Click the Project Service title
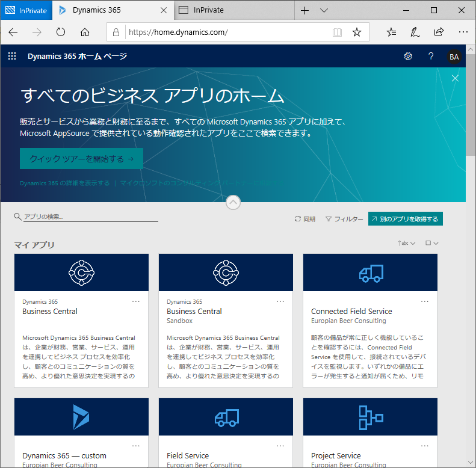Screen dimensions: 476x468 (336, 455)
